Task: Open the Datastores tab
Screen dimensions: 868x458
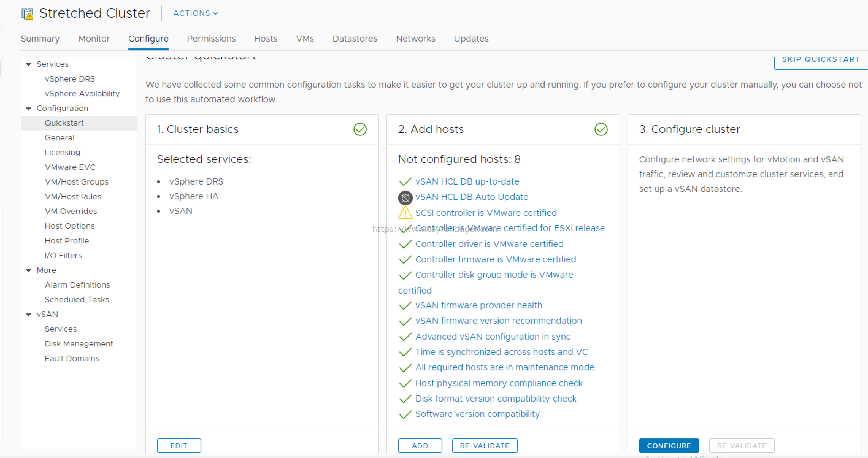Action: [355, 39]
